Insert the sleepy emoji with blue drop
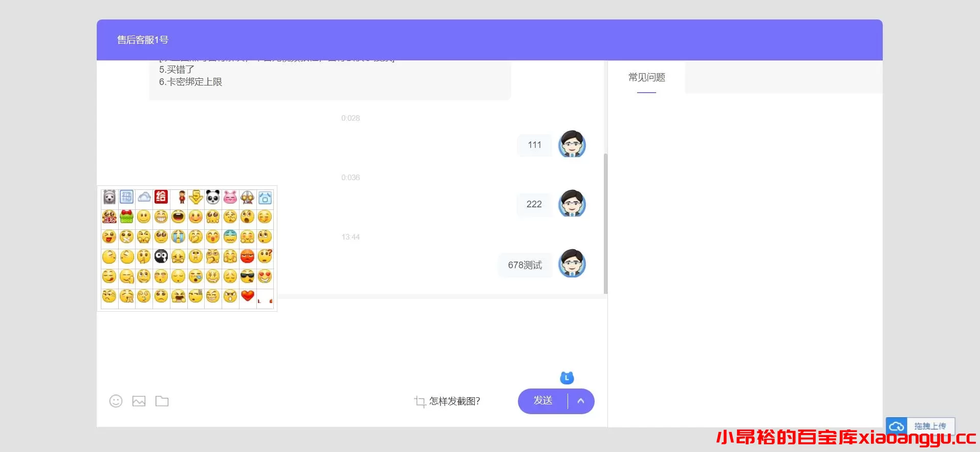The width and height of the screenshot is (980, 452). (x=195, y=276)
